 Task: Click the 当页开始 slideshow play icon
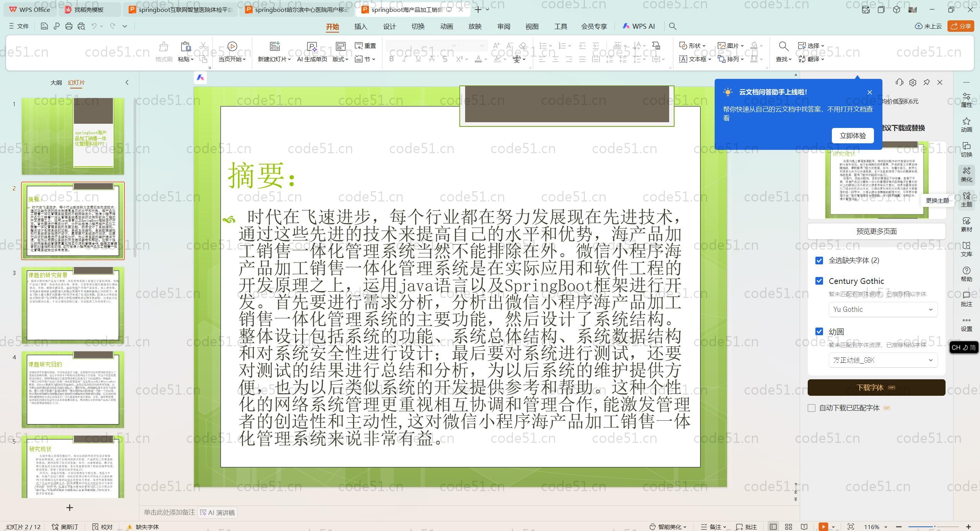[x=232, y=46]
